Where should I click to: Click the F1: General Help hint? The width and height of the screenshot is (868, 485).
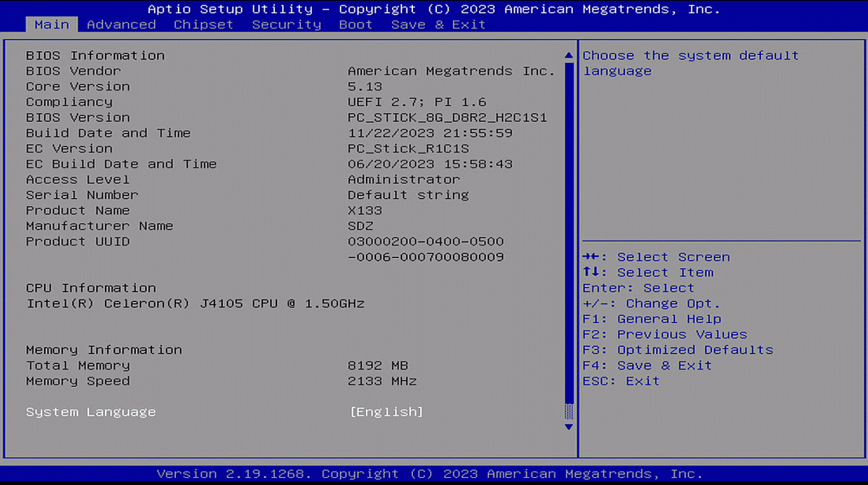[651, 319]
